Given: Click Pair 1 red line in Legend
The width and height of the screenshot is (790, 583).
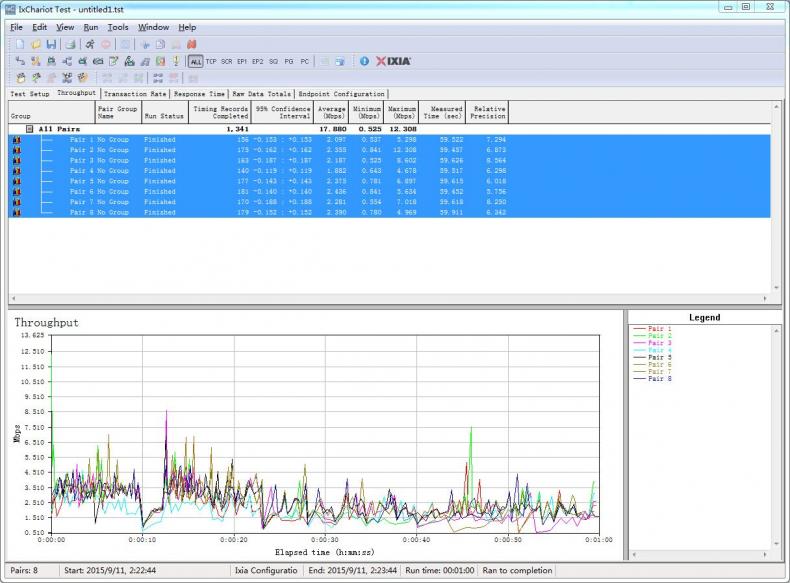Looking at the screenshot, I should (639, 329).
